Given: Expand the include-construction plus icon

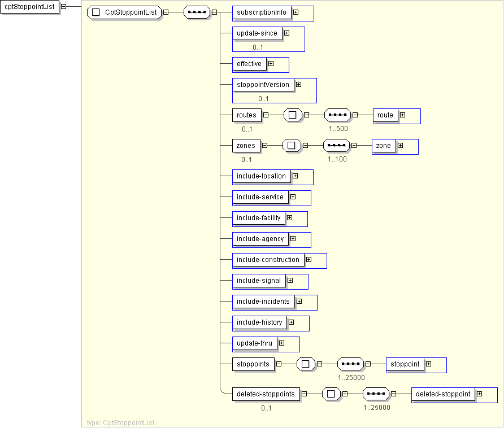Looking at the screenshot, I should 309,260.
